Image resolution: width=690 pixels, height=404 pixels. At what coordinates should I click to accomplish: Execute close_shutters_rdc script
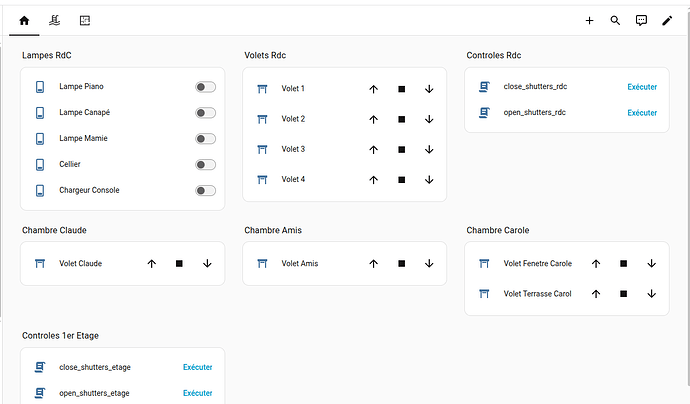(642, 87)
